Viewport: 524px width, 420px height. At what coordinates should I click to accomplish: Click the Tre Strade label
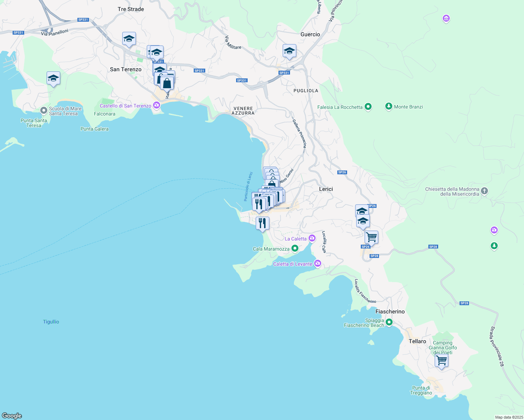tap(131, 9)
